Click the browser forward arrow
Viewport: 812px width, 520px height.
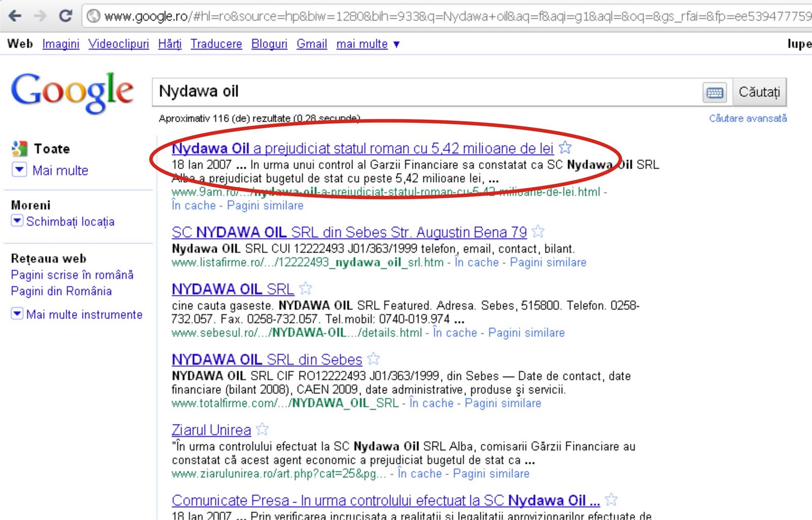pos(40,16)
